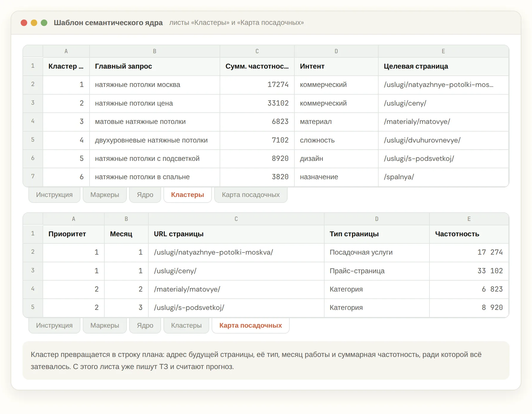
Task: Open the Инструкция tab below the clusters table
Action: coord(54,195)
